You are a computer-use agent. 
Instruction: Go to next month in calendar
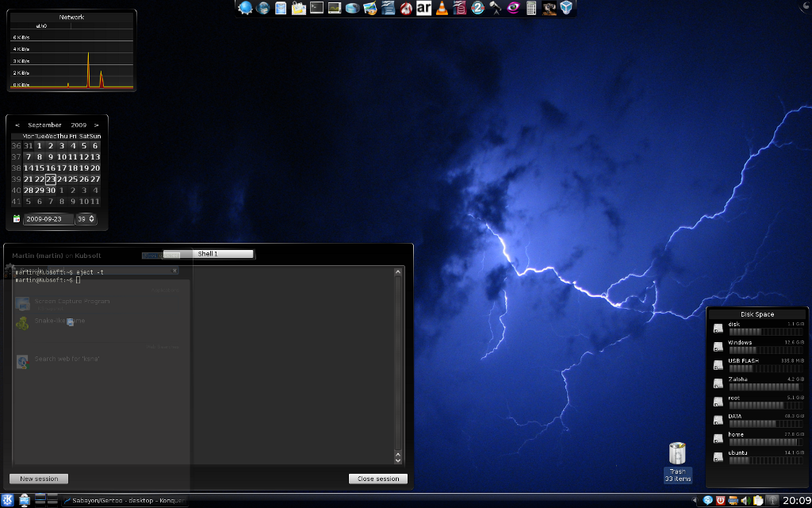97,125
